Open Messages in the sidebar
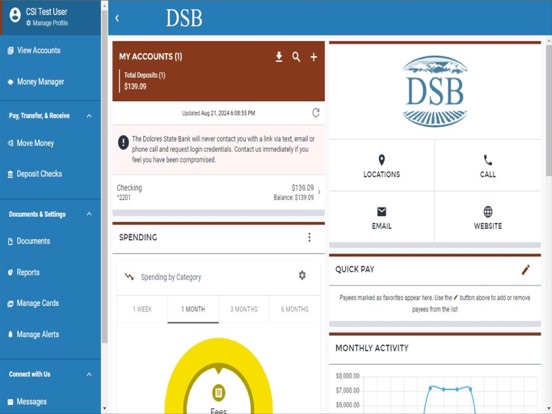 click(27, 402)
